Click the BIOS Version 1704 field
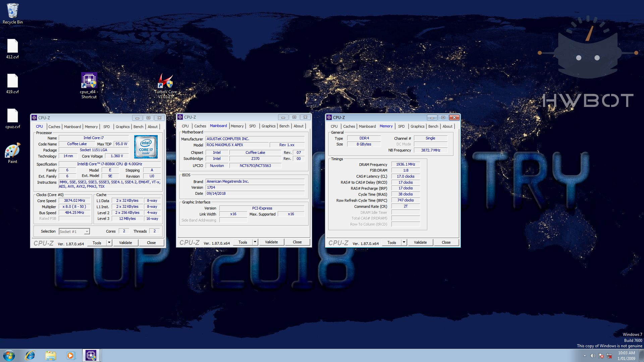 (x=255, y=187)
